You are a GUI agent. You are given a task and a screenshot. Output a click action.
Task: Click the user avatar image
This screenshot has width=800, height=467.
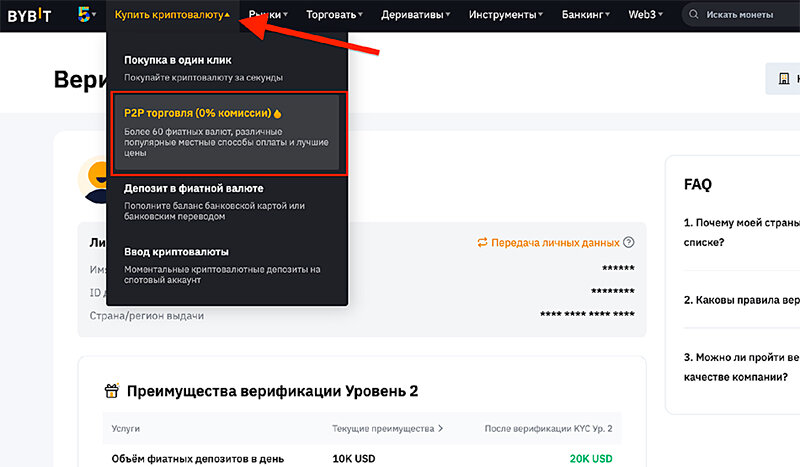pyautogui.click(x=94, y=180)
